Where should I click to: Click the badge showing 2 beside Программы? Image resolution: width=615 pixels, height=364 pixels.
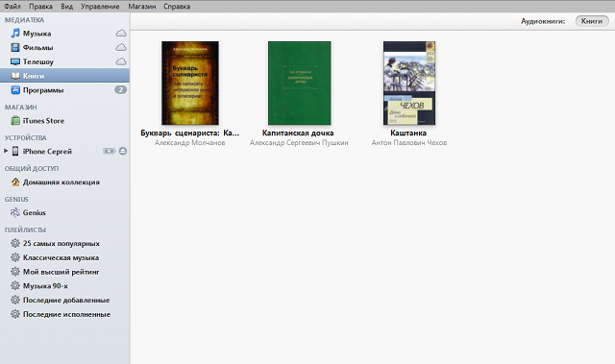point(120,89)
